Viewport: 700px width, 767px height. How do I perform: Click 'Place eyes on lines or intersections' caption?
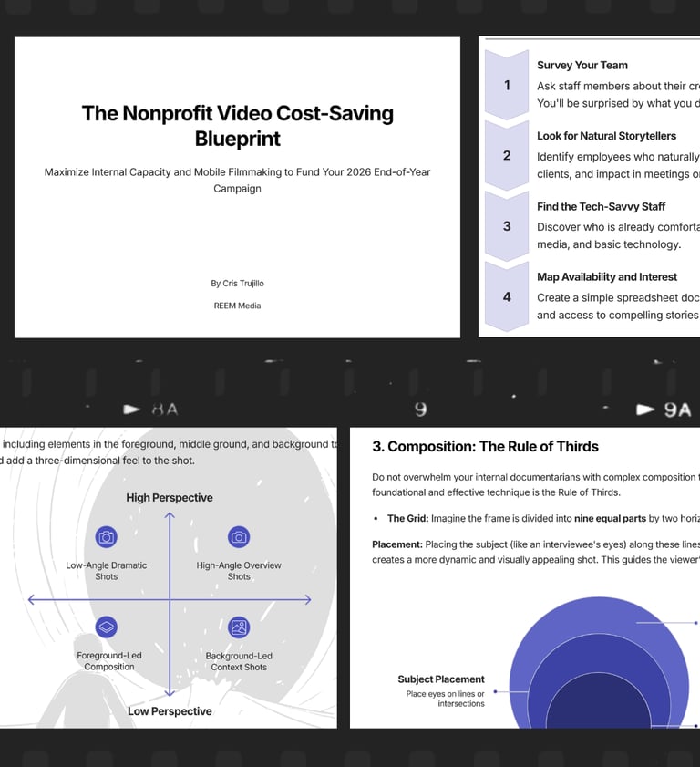tap(445, 699)
